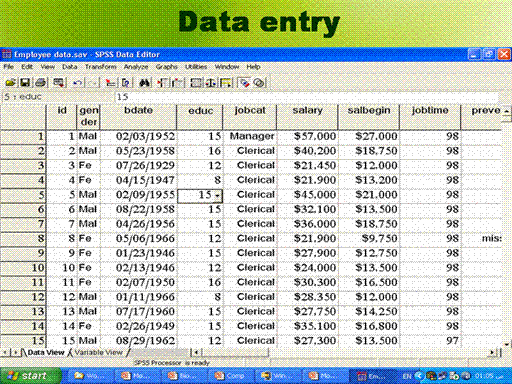Image resolution: width=512 pixels, height=384 pixels.
Task: Click the Open File toolbar icon
Action: (11, 82)
